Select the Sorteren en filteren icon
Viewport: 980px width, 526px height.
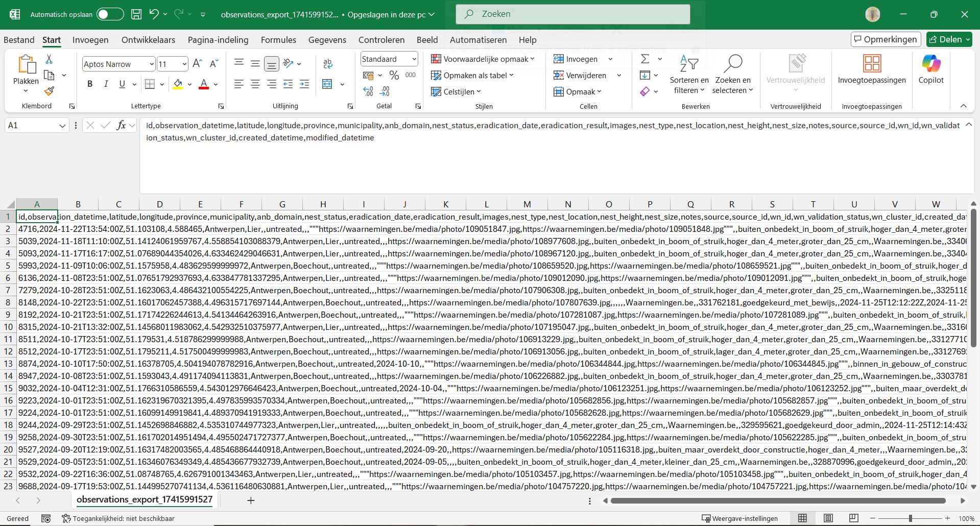click(x=688, y=75)
